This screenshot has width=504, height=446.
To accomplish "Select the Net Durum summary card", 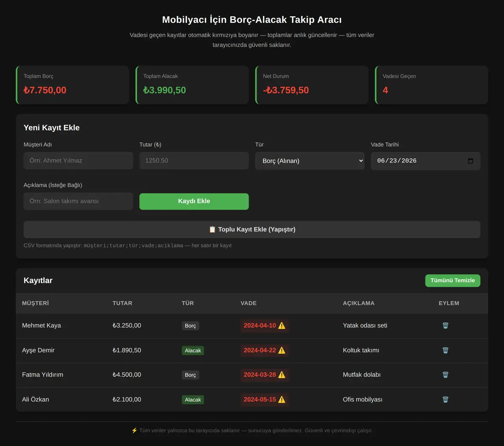I will [312, 85].
